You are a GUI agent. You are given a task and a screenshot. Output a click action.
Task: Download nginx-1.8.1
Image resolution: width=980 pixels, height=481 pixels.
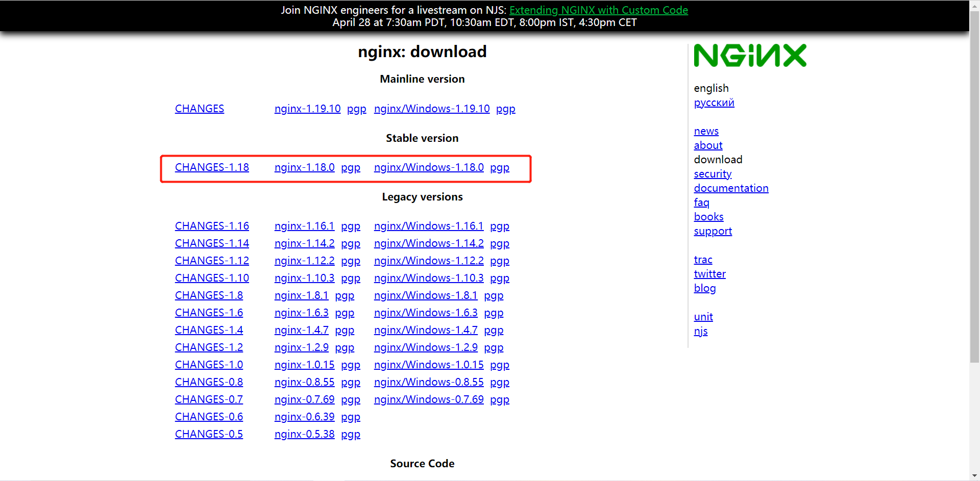302,295
